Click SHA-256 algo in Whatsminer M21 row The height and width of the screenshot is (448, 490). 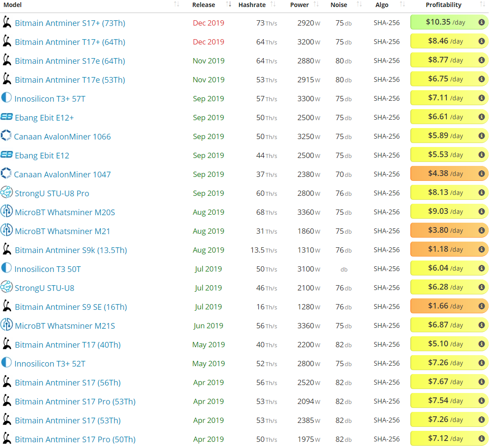[x=387, y=231]
